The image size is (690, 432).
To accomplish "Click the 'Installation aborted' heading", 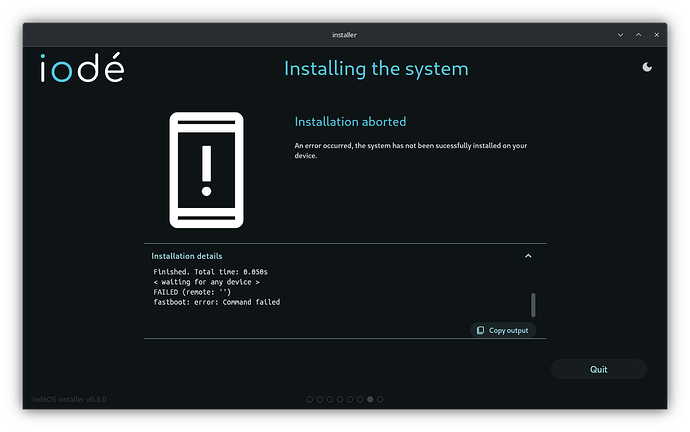I will (350, 122).
